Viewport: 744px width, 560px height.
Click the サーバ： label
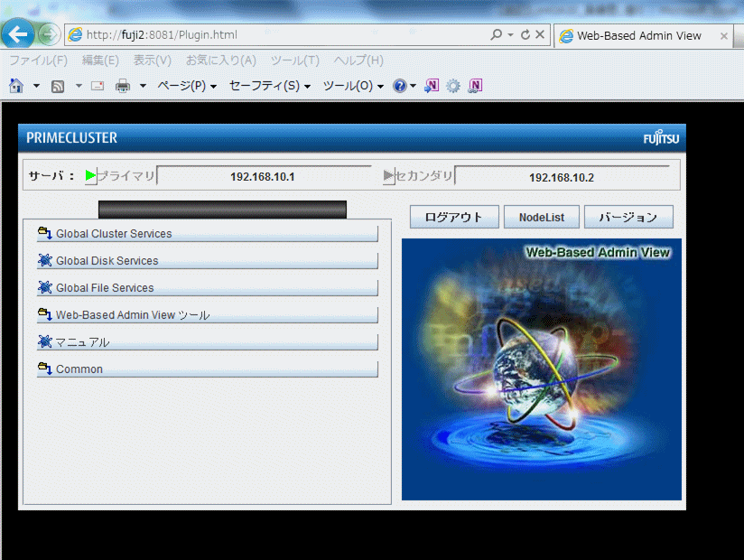pos(51,176)
